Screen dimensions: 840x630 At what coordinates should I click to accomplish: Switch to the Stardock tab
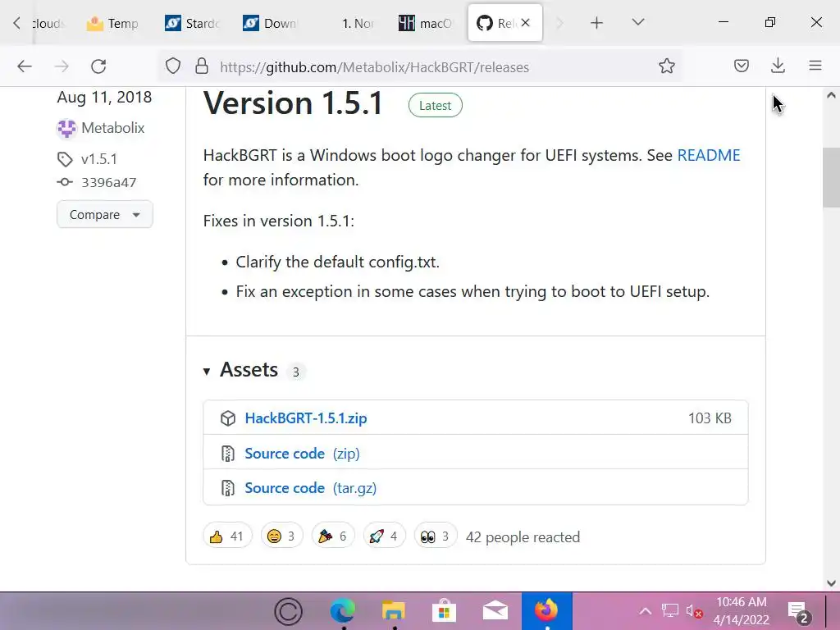pyautogui.click(x=192, y=23)
